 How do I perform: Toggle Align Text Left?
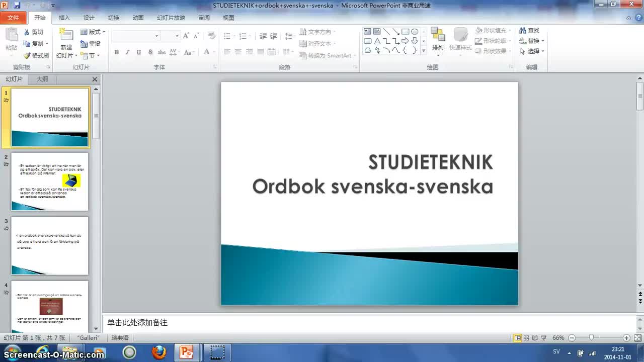[x=227, y=52]
